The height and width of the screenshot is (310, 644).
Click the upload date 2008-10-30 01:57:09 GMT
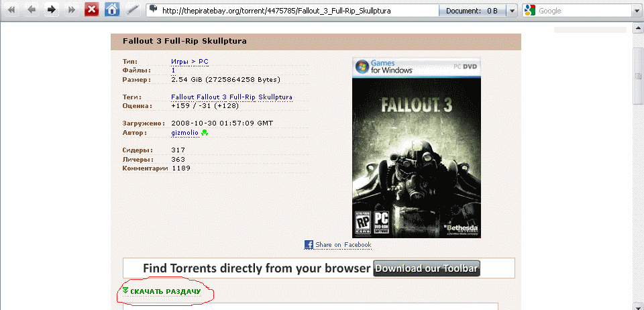click(x=222, y=123)
